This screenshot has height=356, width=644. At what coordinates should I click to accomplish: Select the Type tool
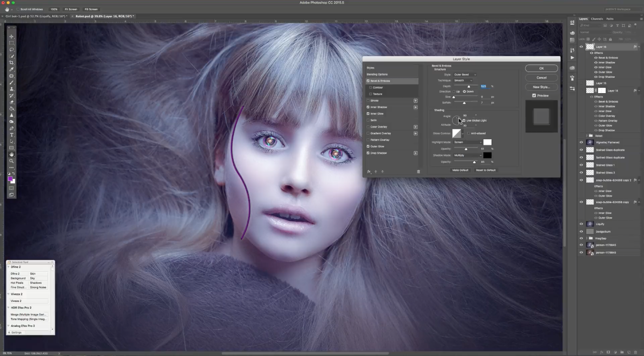tap(12, 135)
